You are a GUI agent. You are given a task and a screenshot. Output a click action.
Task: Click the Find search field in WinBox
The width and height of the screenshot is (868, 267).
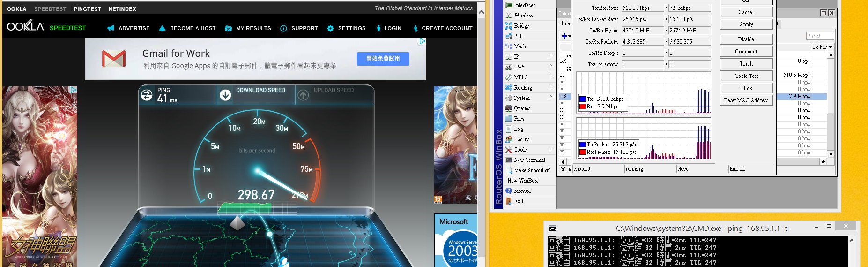click(820, 36)
